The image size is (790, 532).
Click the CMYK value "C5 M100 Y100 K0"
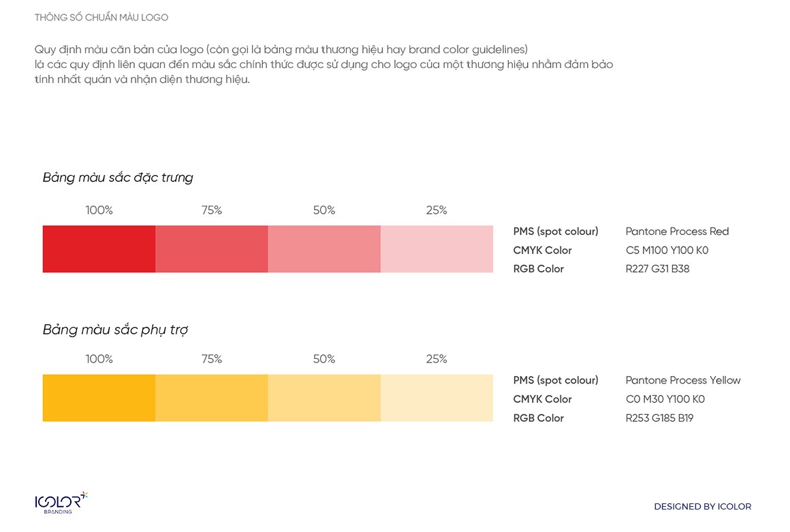pyautogui.click(x=667, y=251)
